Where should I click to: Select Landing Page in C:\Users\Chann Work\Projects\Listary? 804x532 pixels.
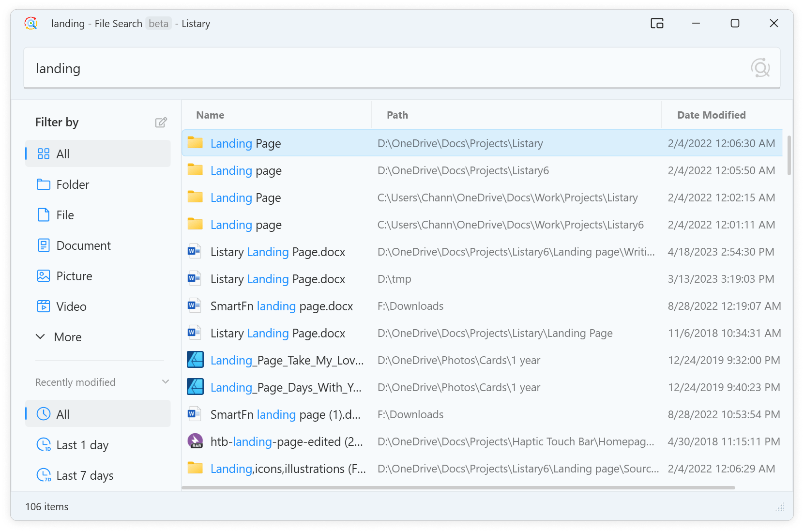245,198
